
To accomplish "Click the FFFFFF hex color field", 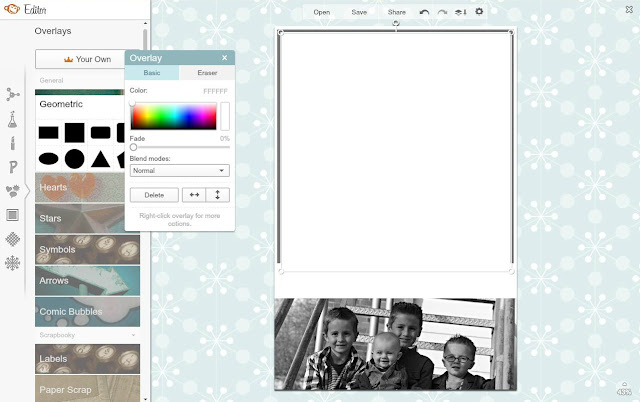I will (215, 91).
